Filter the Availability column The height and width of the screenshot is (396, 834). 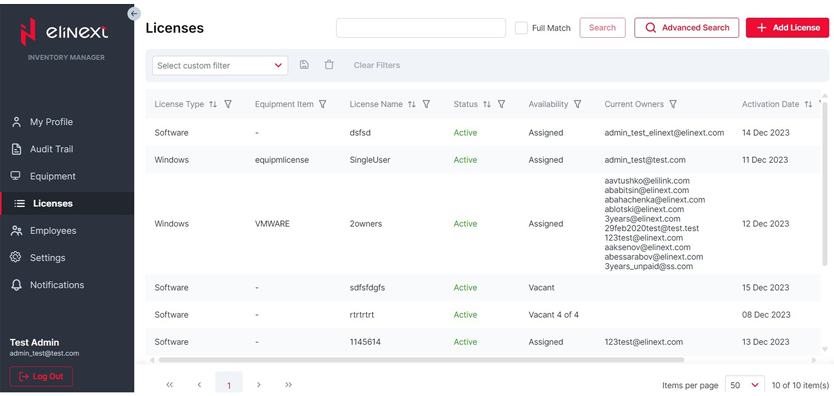point(577,104)
